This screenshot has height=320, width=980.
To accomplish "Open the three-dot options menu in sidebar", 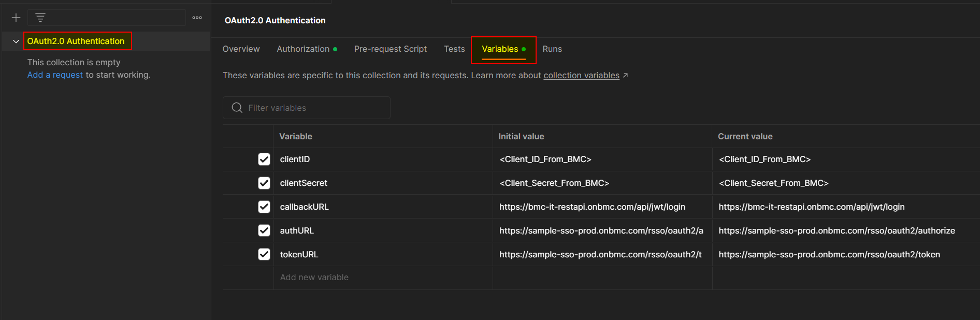I will [x=197, y=18].
